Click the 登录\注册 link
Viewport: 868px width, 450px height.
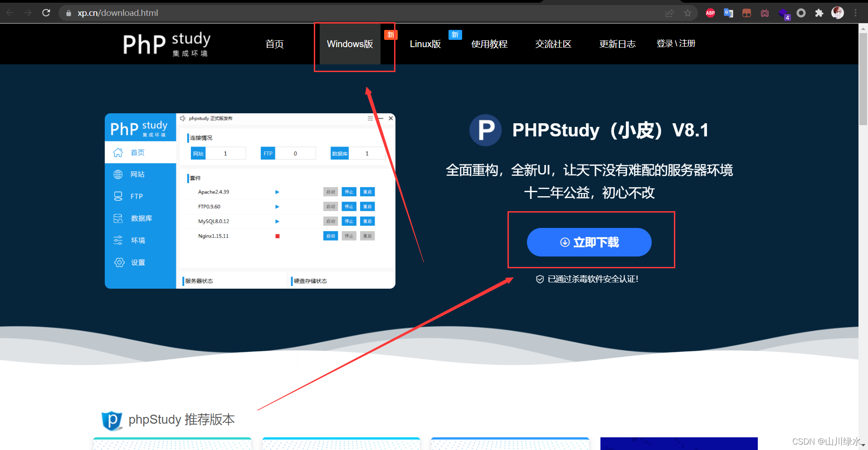(676, 44)
